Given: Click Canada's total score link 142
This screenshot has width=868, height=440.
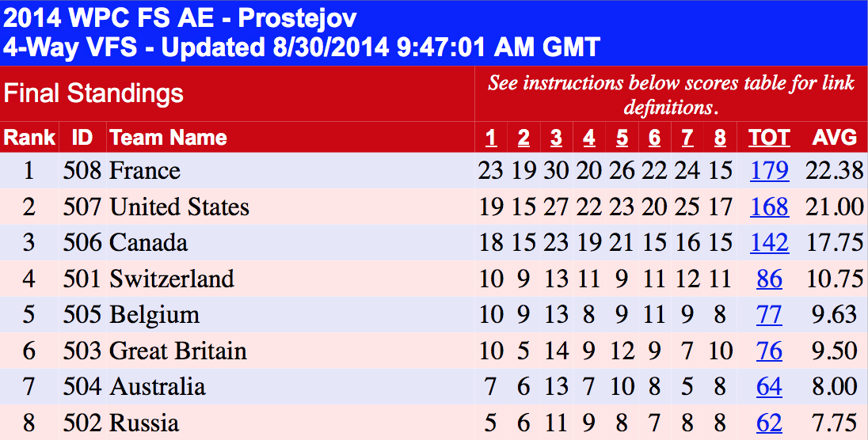Looking at the screenshot, I should click(769, 243).
